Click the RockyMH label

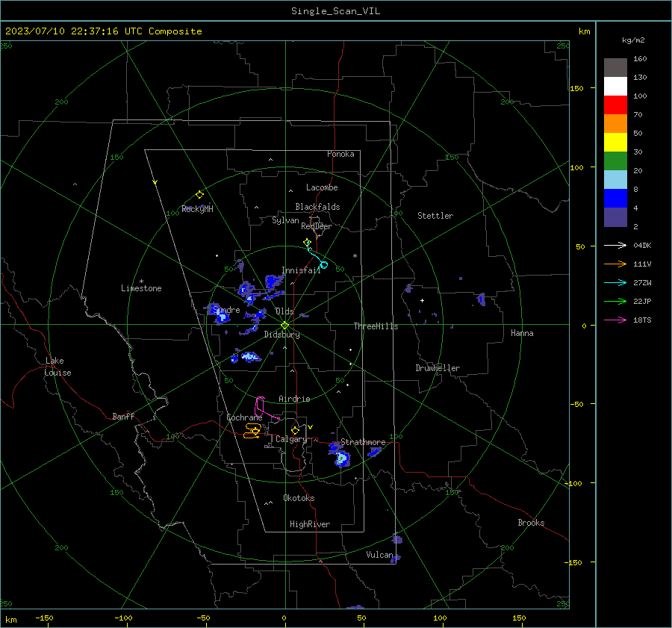click(197, 209)
